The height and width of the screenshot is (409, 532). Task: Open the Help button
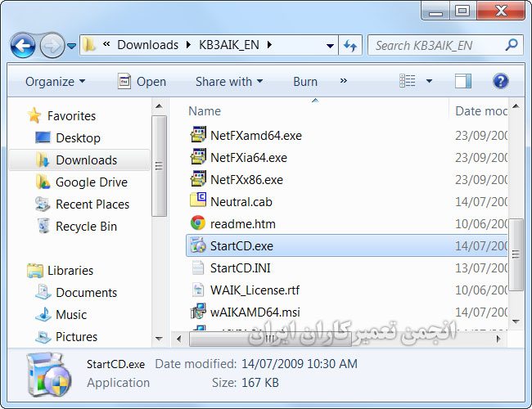500,81
